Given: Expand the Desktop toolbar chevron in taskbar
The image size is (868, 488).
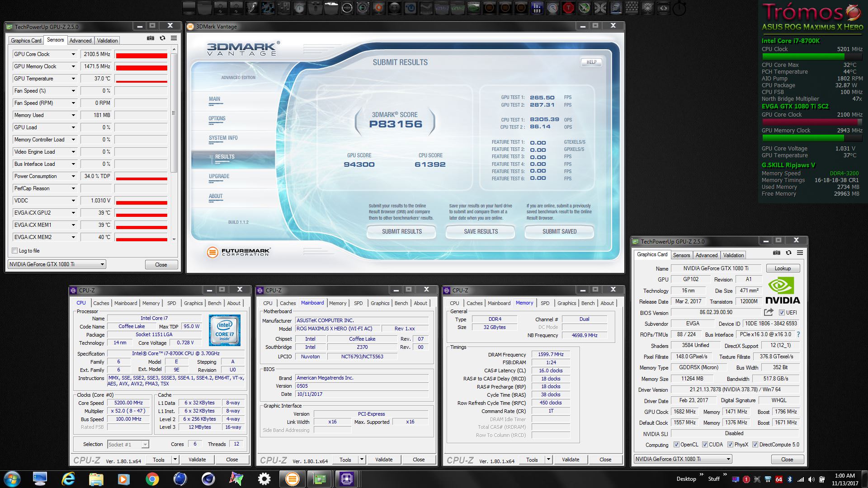Looking at the screenshot, I should coord(702,474).
